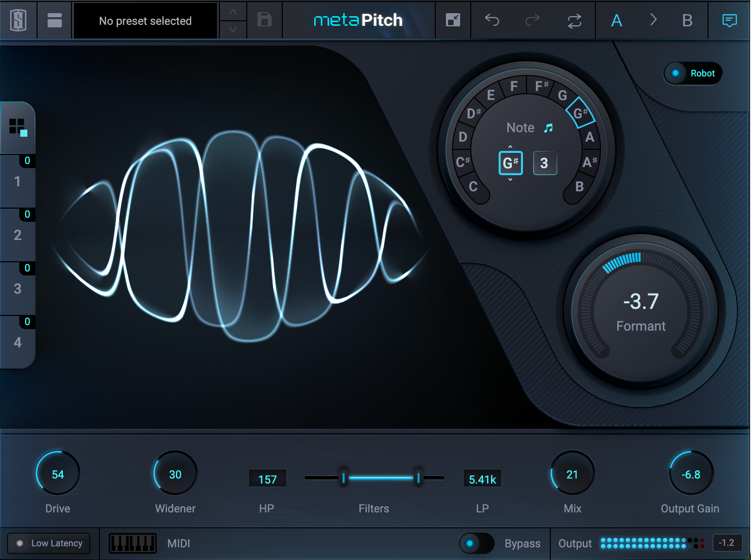Toggle the Bypass switch
Screen dimensions: 751x560
click(477, 543)
